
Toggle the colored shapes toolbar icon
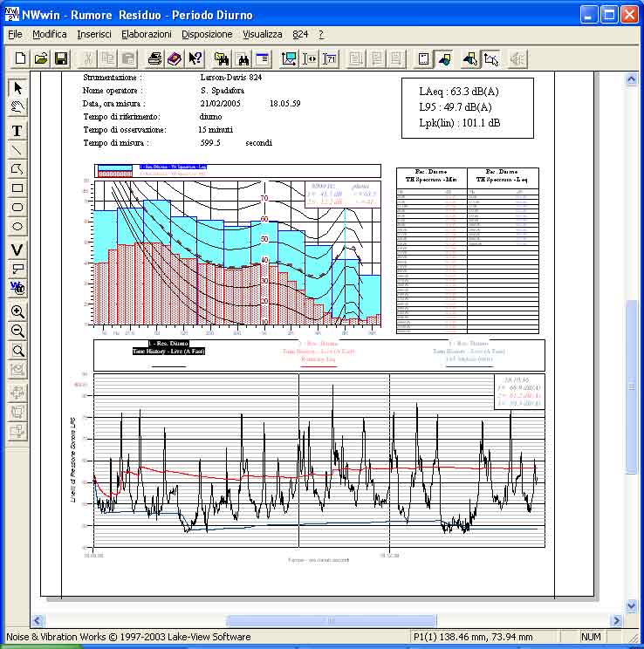tap(444, 58)
